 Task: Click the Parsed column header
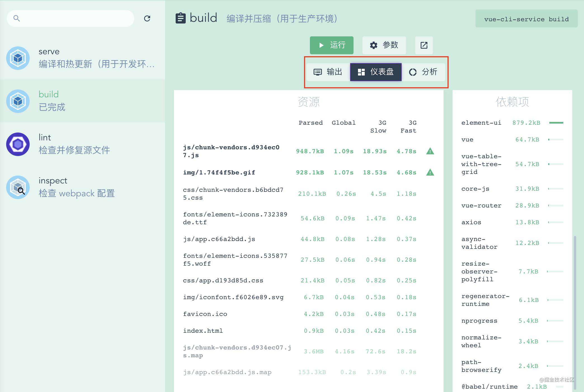[x=311, y=123]
